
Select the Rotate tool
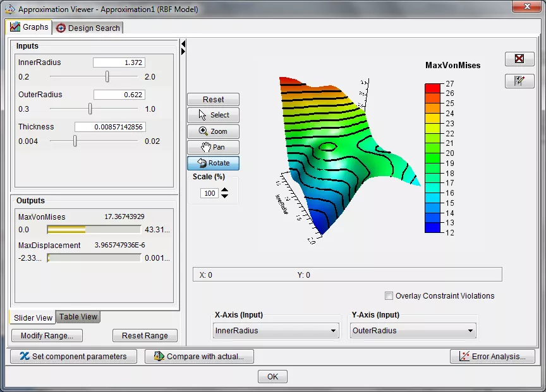tap(213, 163)
